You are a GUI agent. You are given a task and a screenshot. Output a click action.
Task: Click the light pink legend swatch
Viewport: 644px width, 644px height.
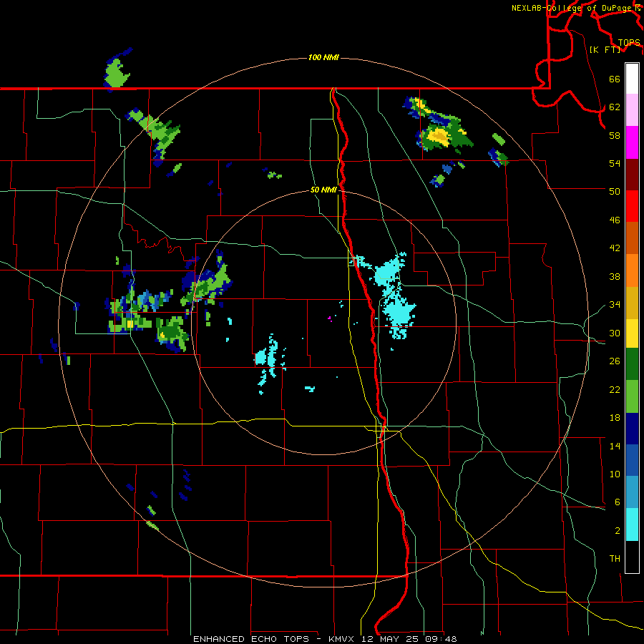click(x=632, y=109)
